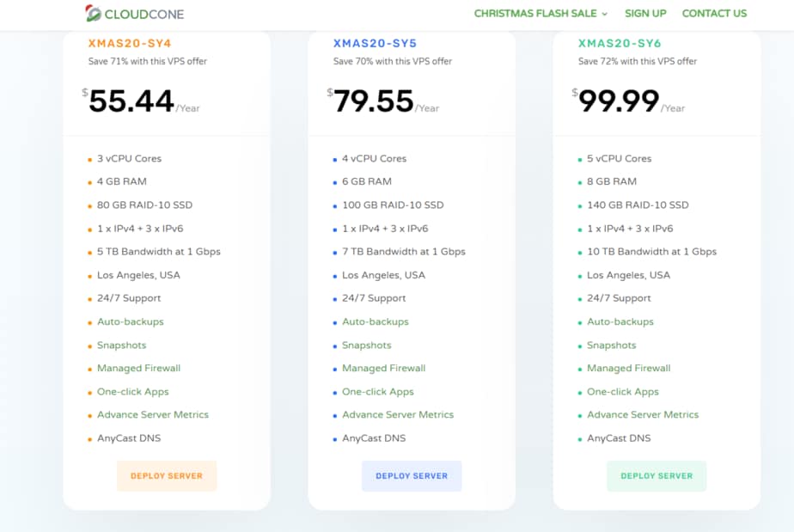The height and width of the screenshot is (532, 794).
Task: Click the CloudCone logo icon
Action: [93, 13]
